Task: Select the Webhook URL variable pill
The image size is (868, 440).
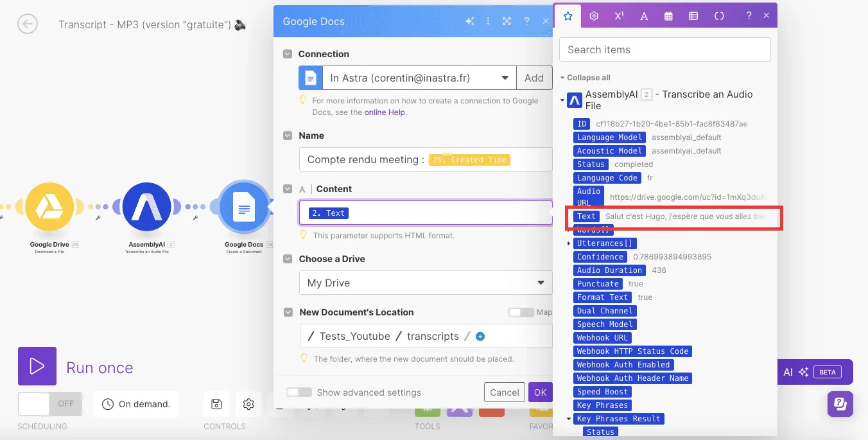Action: 602,338
